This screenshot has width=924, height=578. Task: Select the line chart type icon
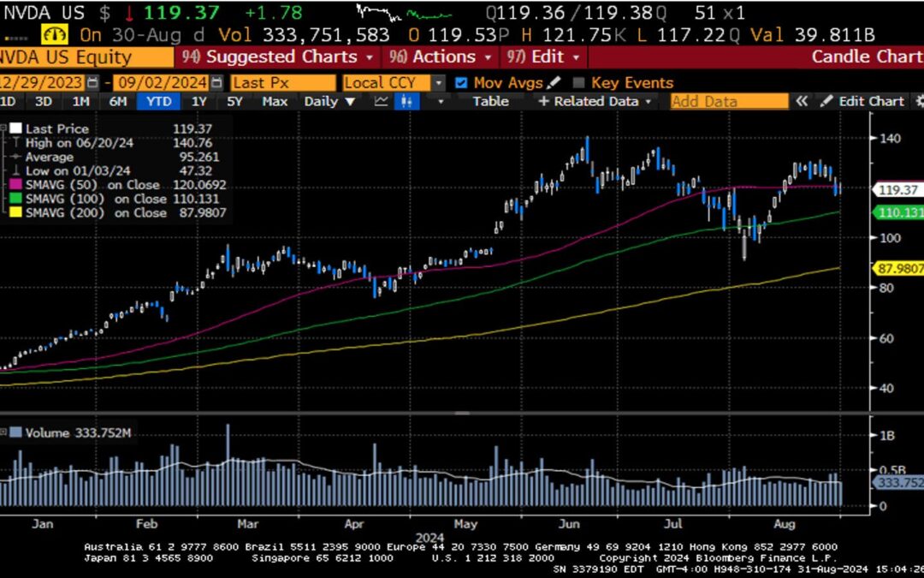(x=381, y=100)
